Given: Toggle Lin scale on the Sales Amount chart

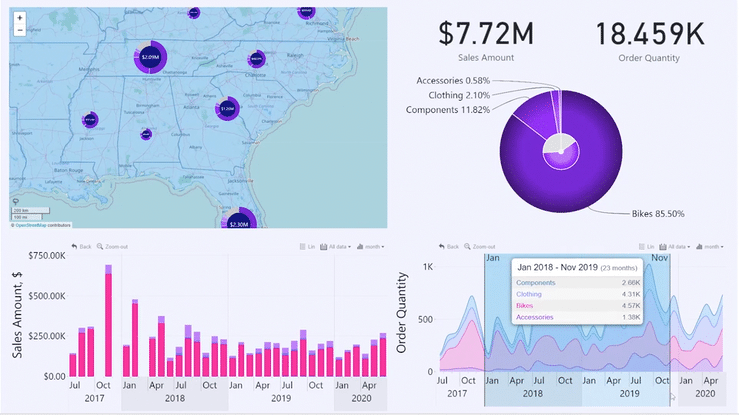Looking at the screenshot, I should (307, 246).
